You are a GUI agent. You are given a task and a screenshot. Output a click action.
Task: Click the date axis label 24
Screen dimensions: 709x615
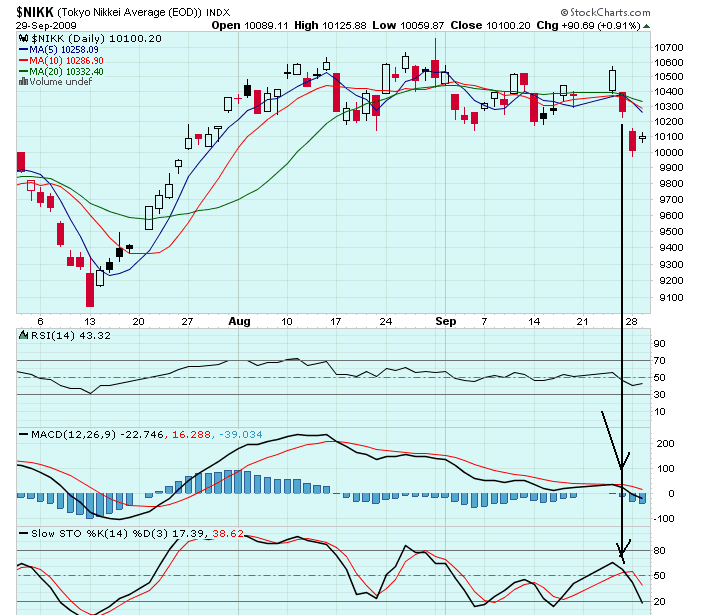click(x=385, y=322)
